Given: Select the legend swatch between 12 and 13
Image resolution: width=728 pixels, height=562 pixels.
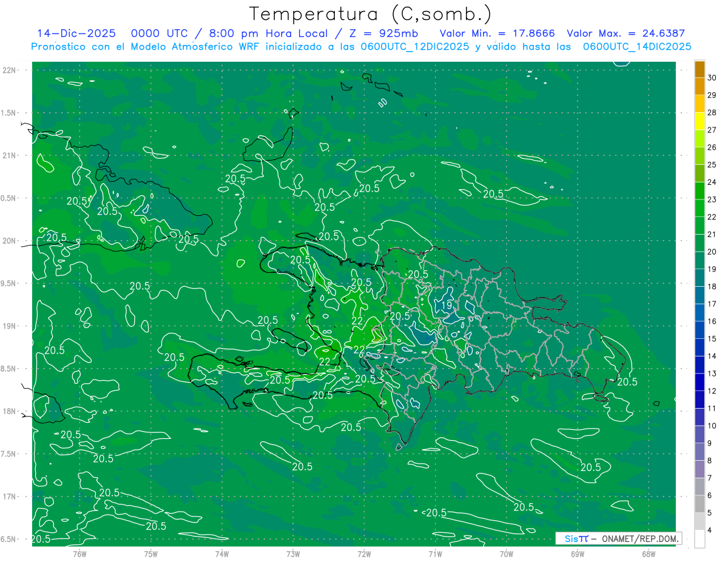Looking at the screenshot, I should point(700,382).
